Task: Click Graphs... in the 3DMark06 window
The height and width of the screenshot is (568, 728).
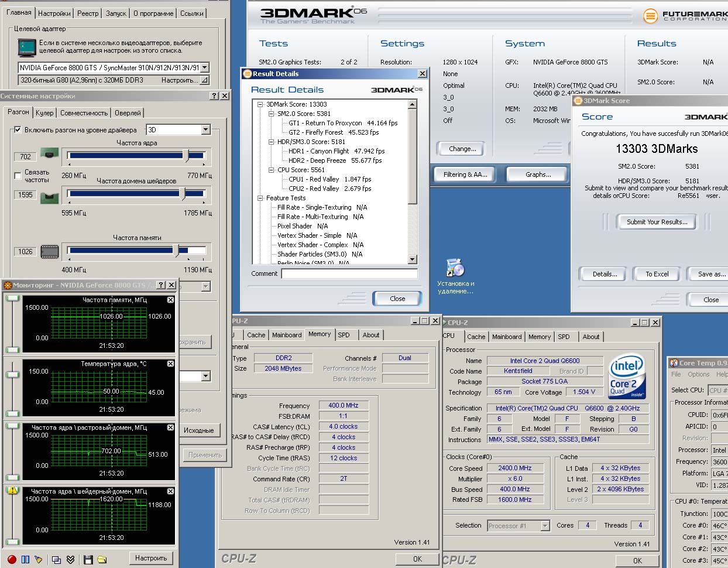Action: tap(538, 174)
